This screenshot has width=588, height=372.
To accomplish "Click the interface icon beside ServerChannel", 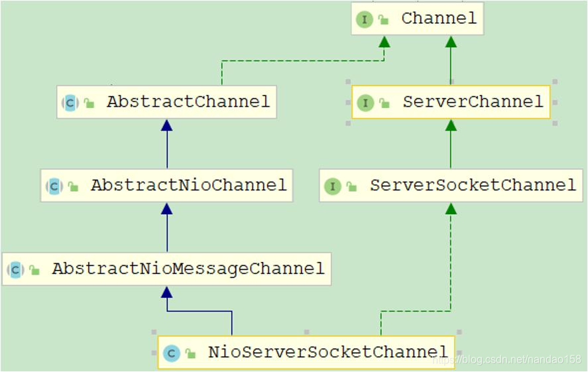I will click(x=366, y=103).
